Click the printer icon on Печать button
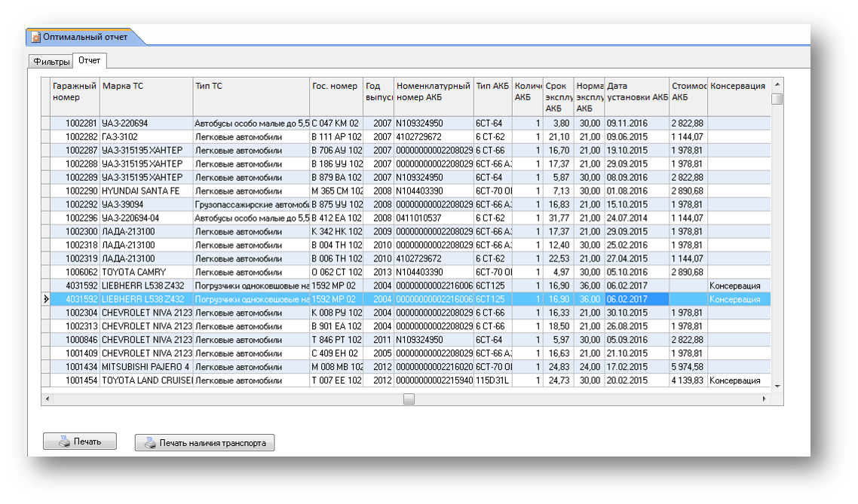 click(x=65, y=441)
